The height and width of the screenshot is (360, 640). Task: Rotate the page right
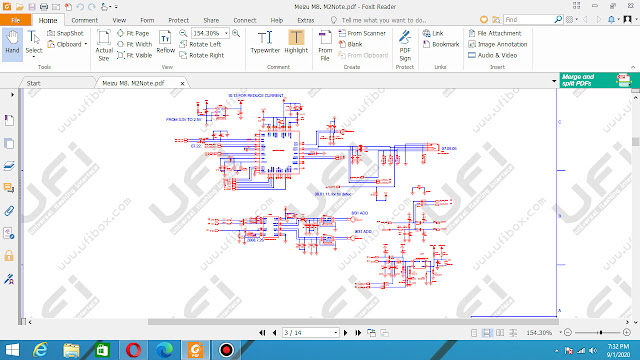coord(202,55)
